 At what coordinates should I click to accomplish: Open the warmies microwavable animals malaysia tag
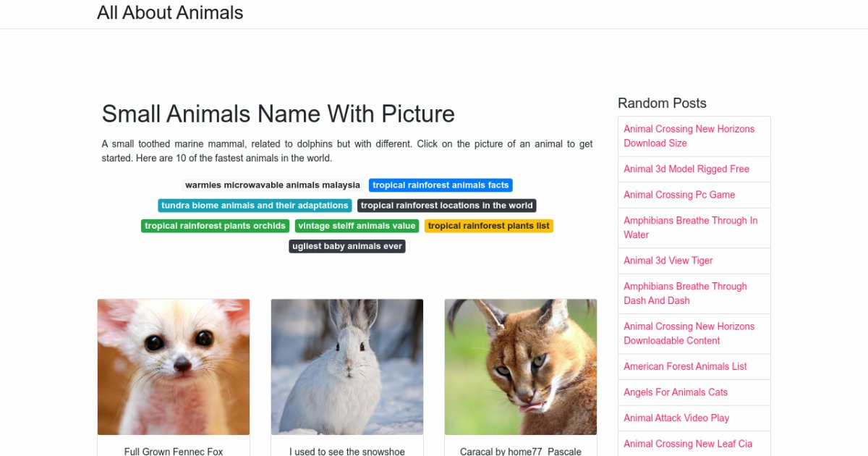tap(272, 185)
